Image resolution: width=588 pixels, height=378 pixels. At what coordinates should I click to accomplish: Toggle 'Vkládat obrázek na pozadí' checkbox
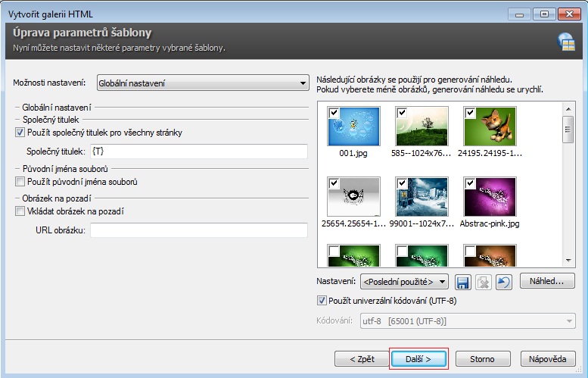[20, 211]
